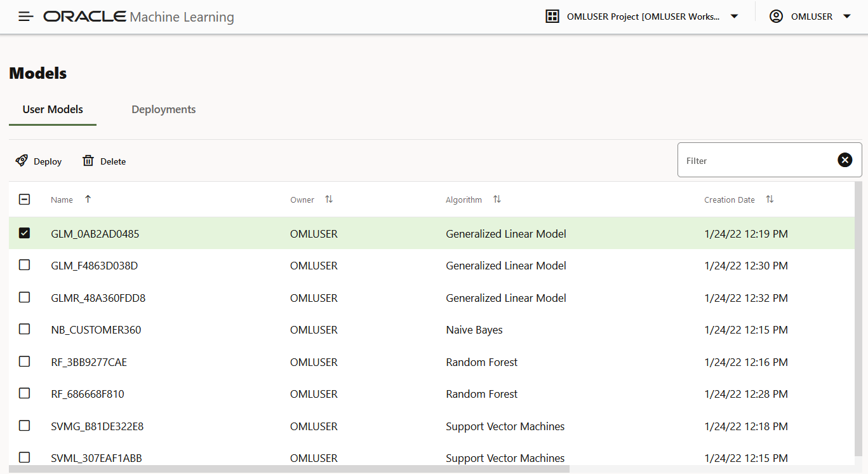Expand the OMLUSER user menu arrow
The height and width of the screenshot is (474, 868).
846,17
